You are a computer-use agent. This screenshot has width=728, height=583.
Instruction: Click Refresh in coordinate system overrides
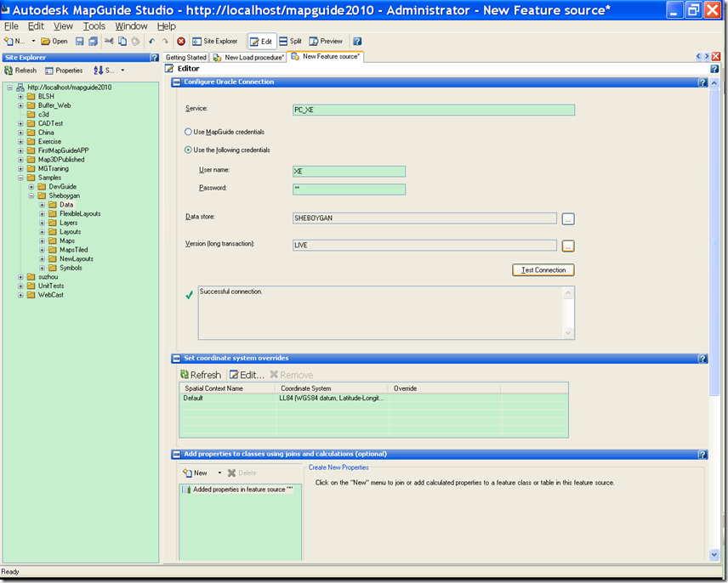(201, 375)
